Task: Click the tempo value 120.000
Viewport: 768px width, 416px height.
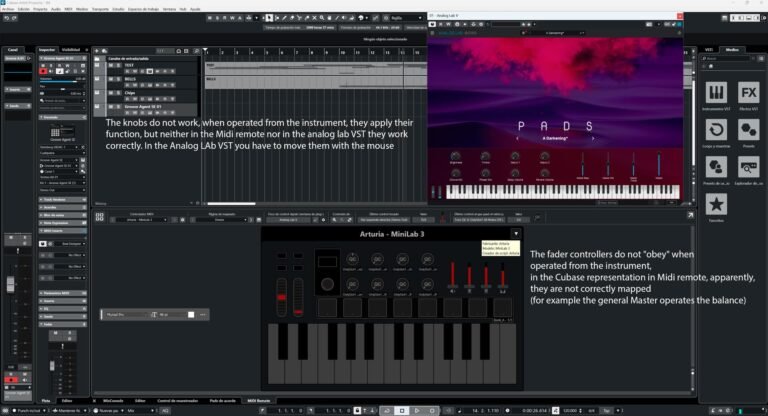Action: (570, 411)
